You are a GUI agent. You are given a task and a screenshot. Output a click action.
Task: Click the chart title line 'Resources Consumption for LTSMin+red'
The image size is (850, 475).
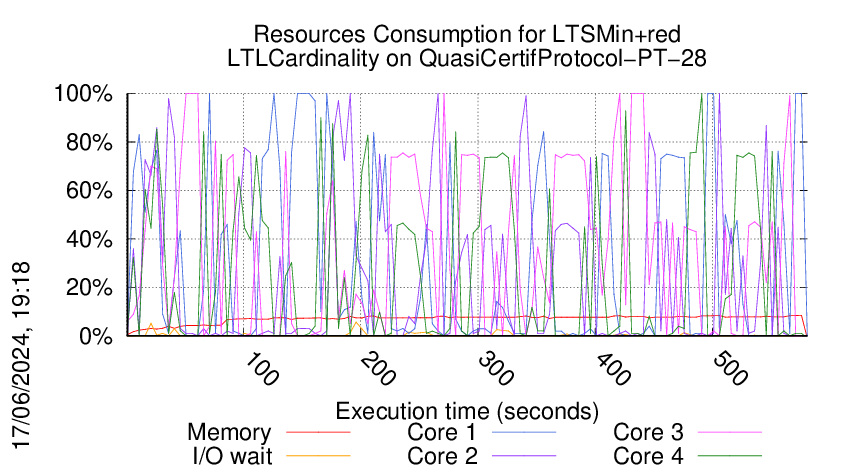pos(467,35)
